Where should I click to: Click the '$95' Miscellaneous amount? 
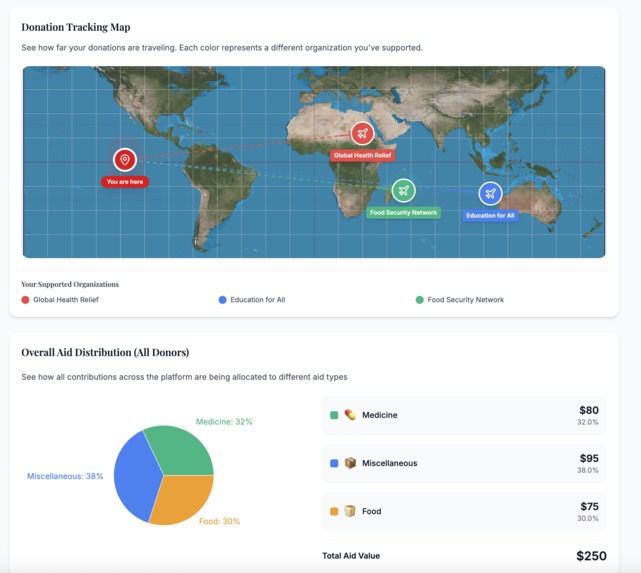pyautogui.click(x=589, y=459)
